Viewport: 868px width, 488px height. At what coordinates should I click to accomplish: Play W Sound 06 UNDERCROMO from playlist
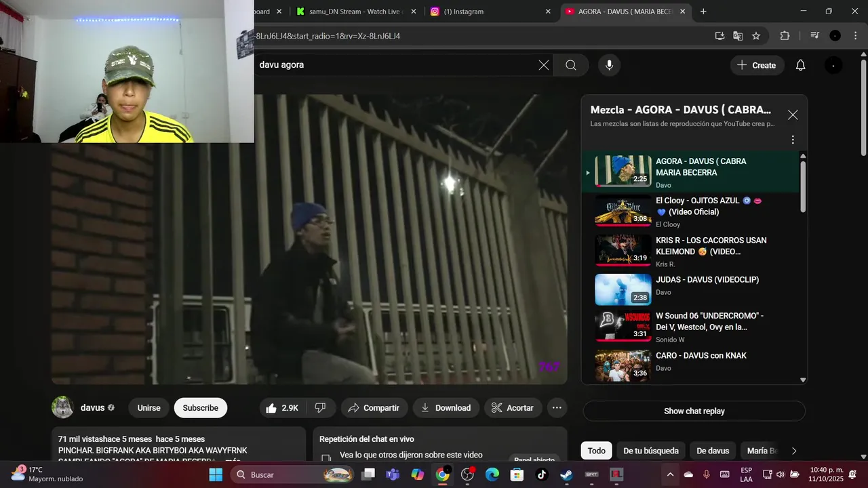pos(690,327)
